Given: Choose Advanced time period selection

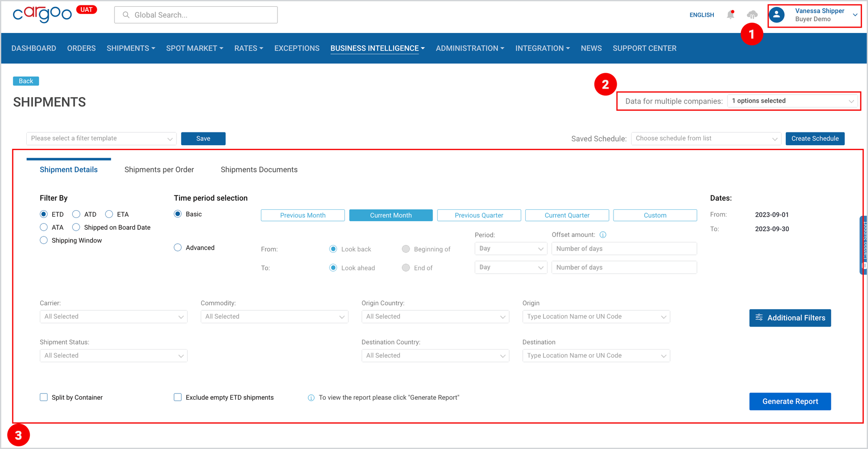Looking at the screenshot, I should pyautogui.click(x=178, y=247).
